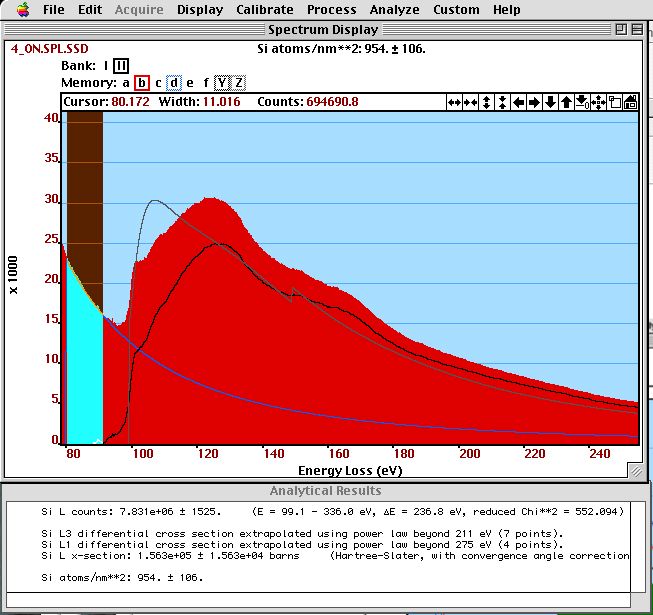653x615 pixels.
Task: Select Bank II
Action: click(x=121, y=66)
